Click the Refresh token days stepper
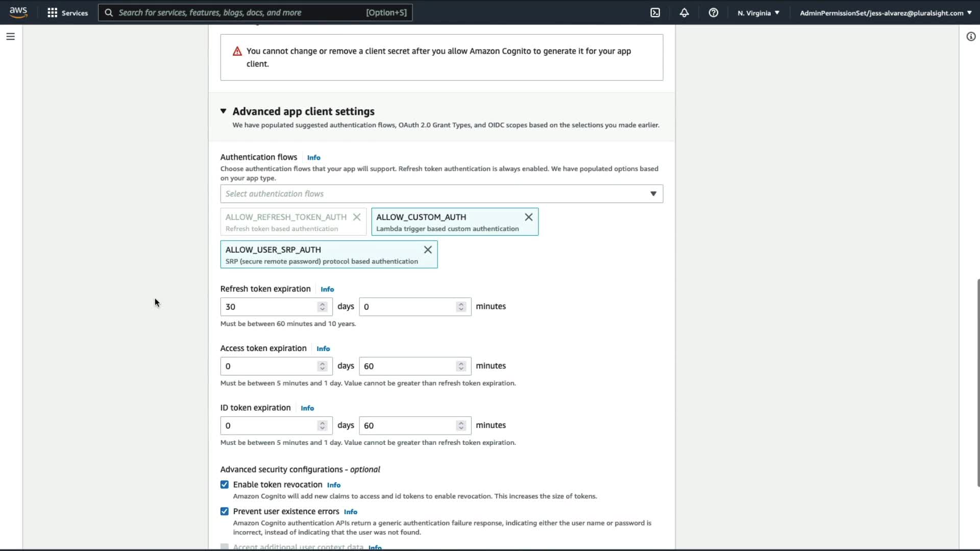Viewport: 980px width, 551px height. [x=322, y=307]
